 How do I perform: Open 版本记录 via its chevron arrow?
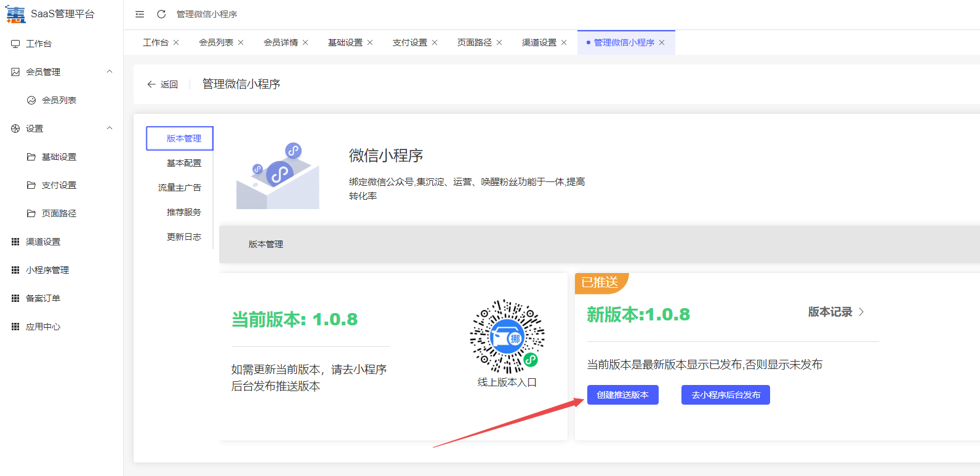861,312
